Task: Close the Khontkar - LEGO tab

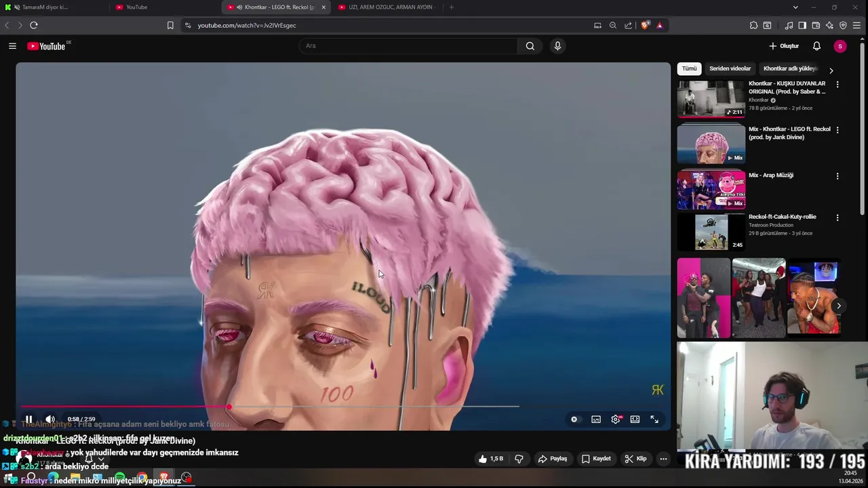Action: pos(323,7)
